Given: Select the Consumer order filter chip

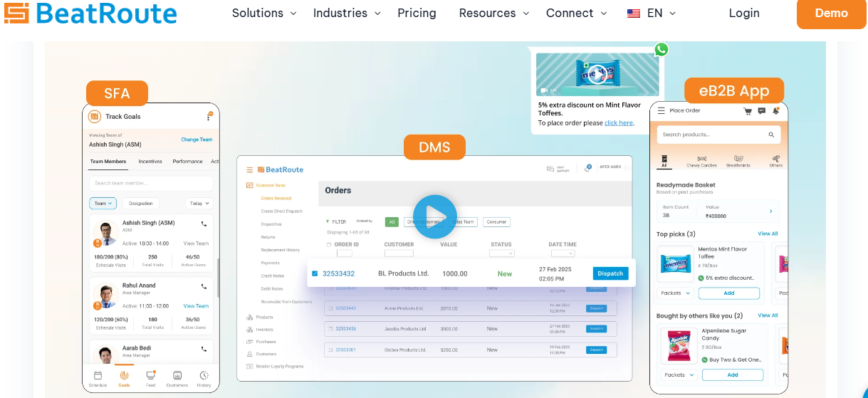Looking at the screenshot, I should (x=496, y=221).
